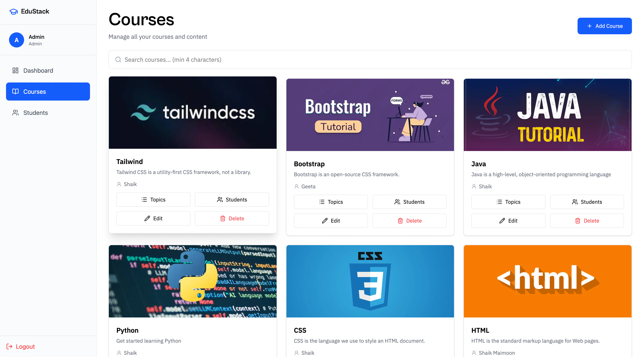644x357 pixels.
Task: Click the CSS course title
Action: coord(300,330)
